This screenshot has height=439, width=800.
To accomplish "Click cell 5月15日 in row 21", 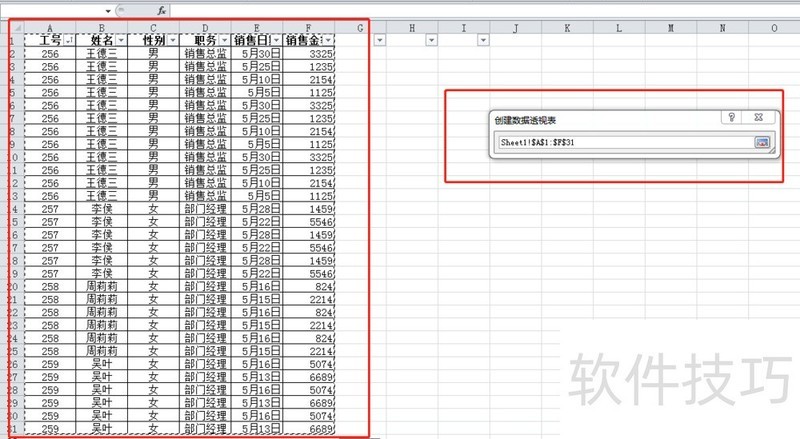I will 257,299.
